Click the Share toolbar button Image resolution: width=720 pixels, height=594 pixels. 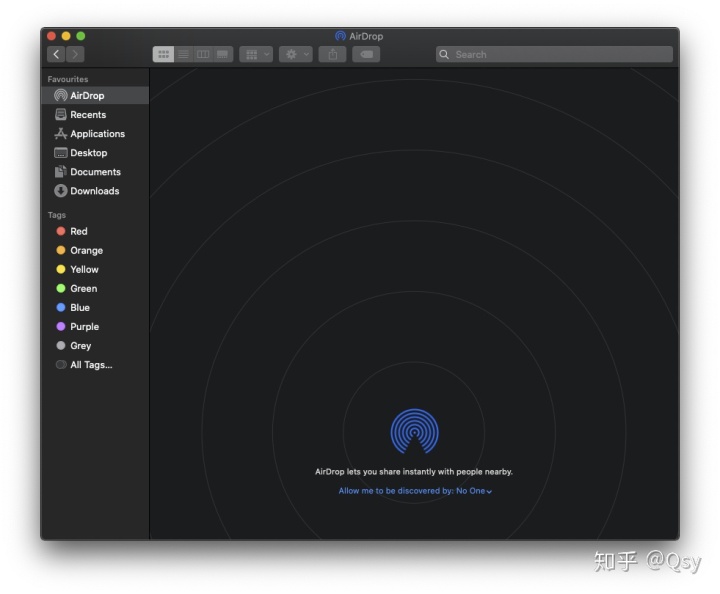[333, 54]
